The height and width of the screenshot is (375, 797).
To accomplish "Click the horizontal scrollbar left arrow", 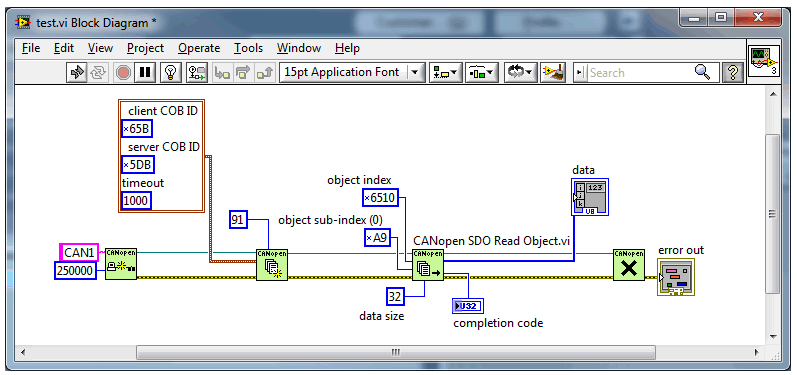I will pyautogui.click(x=22, y=352).
